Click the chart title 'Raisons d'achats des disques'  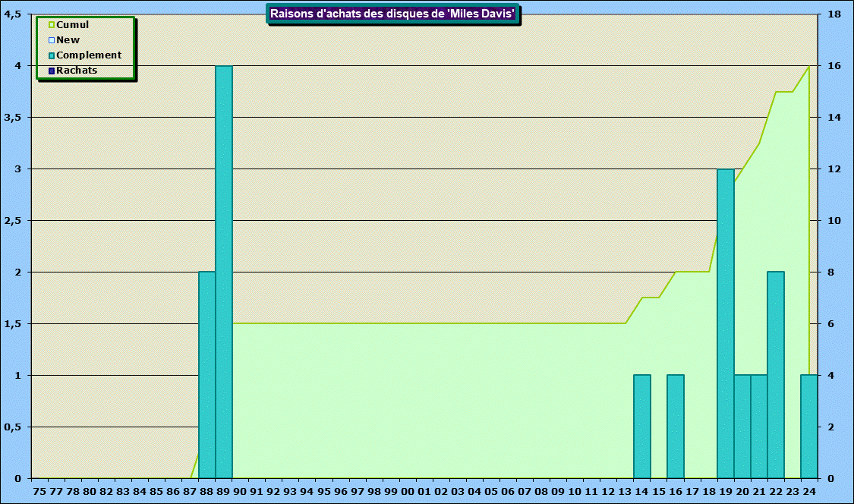393,14
